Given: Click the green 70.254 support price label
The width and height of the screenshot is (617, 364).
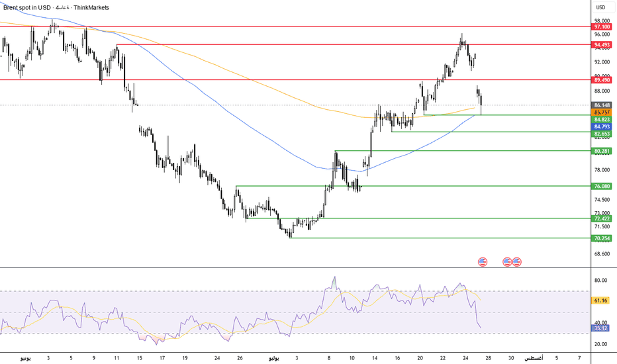Looking at the screenshot, I should point(602,238).
